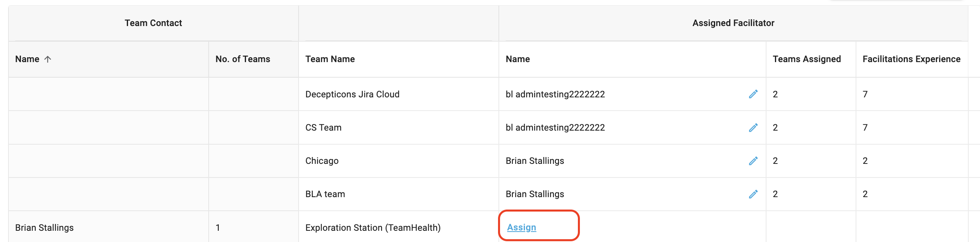Sort by Facilitations Experience column
This screenshot has width=980, height=242.
click(x=911, y=59)
